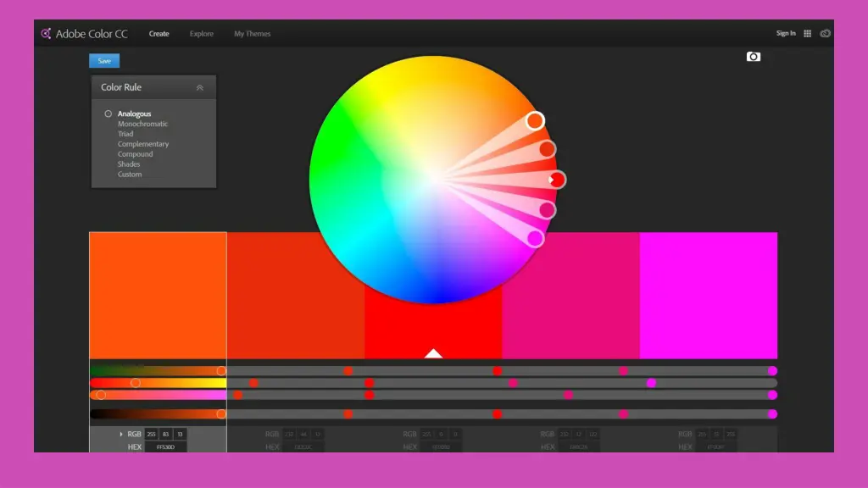Select the bottom magenta marker on color wheel
Screen dimensions: 868x488
coord(536,238)
